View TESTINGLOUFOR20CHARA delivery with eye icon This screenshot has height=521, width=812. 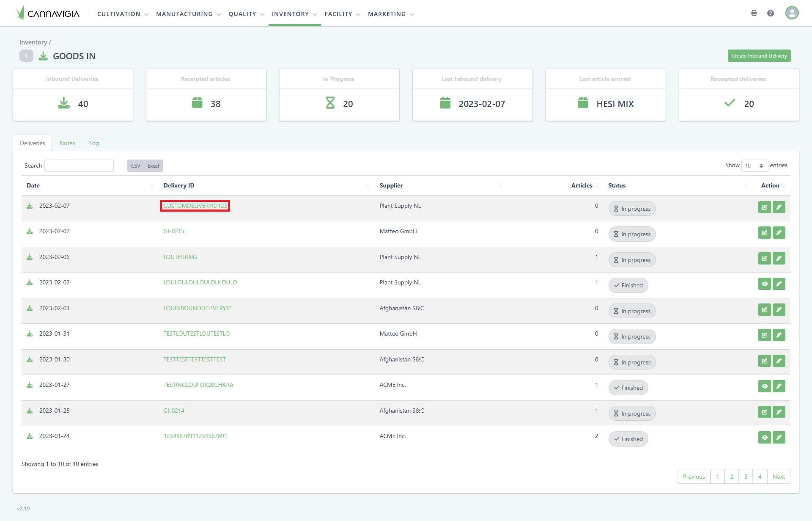click(x=764, y=386)
